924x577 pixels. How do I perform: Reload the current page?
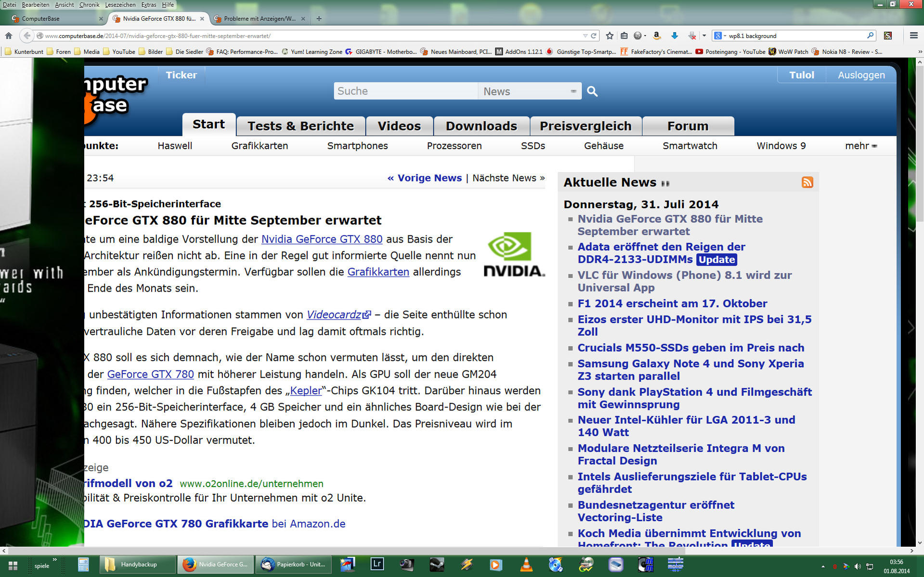tap(594, 36)
